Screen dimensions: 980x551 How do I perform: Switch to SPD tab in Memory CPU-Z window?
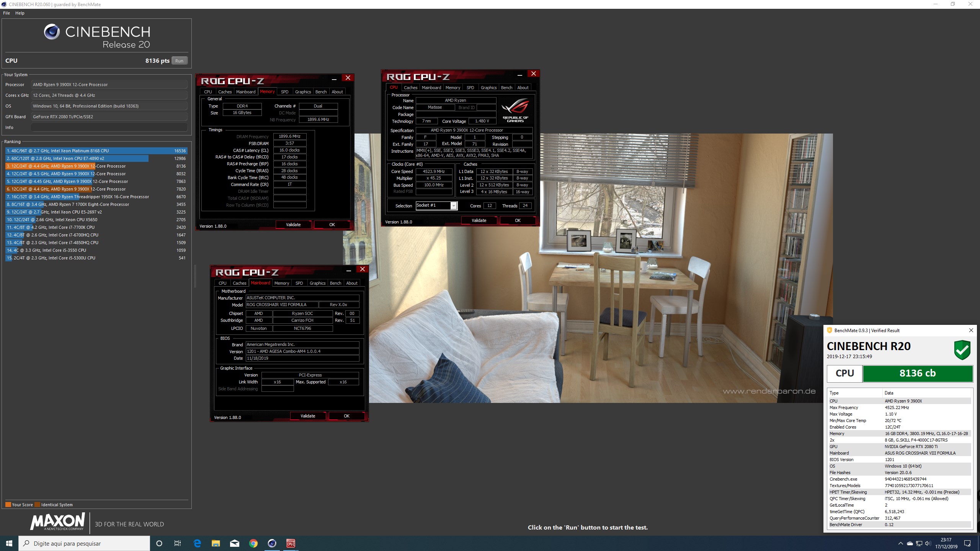click(x=284, y=92)
